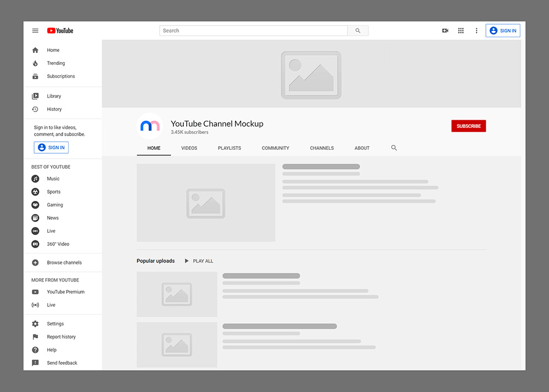The image size is (549, 392).
Task: Click the Settings gear icon
Action: [x=35, y=324]
